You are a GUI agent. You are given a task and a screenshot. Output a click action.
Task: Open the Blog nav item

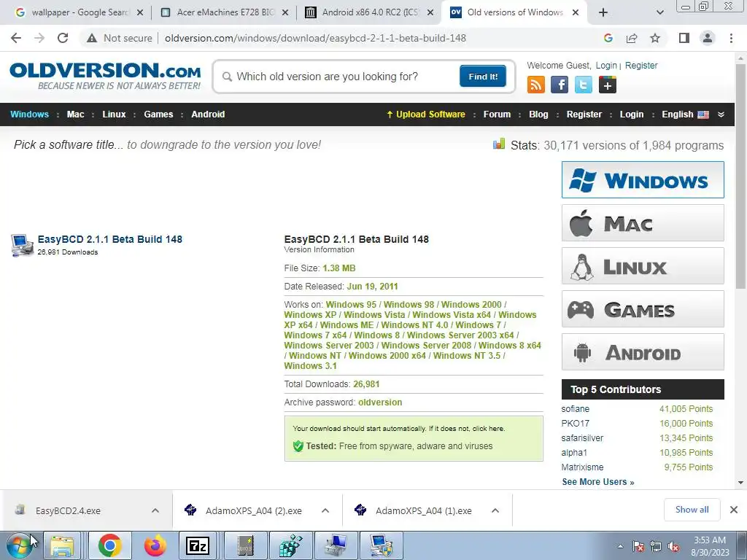pos(538,114)
